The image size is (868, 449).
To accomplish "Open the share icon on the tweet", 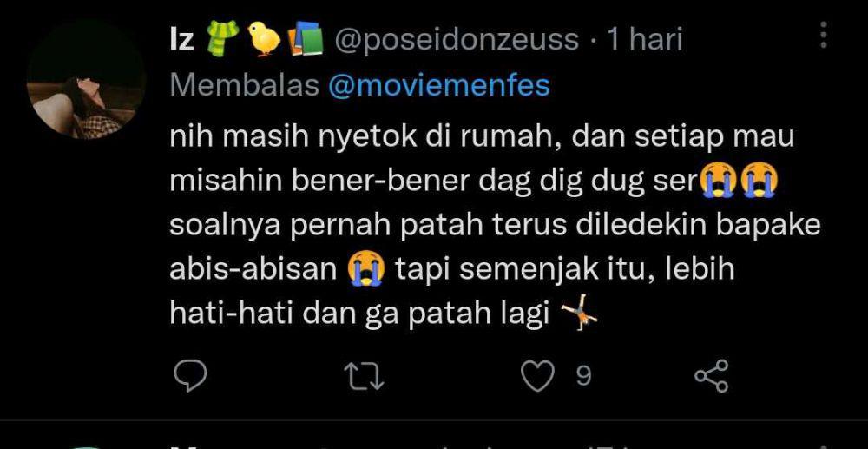I will coord(712,376).
